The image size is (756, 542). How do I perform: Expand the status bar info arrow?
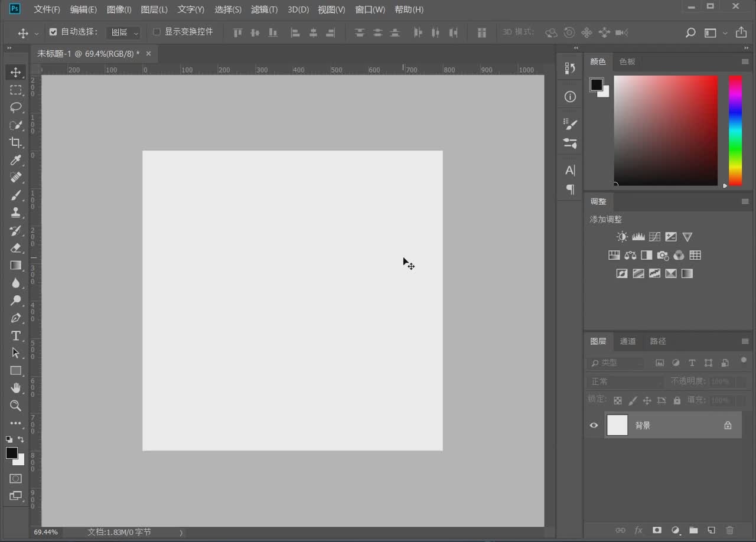click(x=181, y=533)
